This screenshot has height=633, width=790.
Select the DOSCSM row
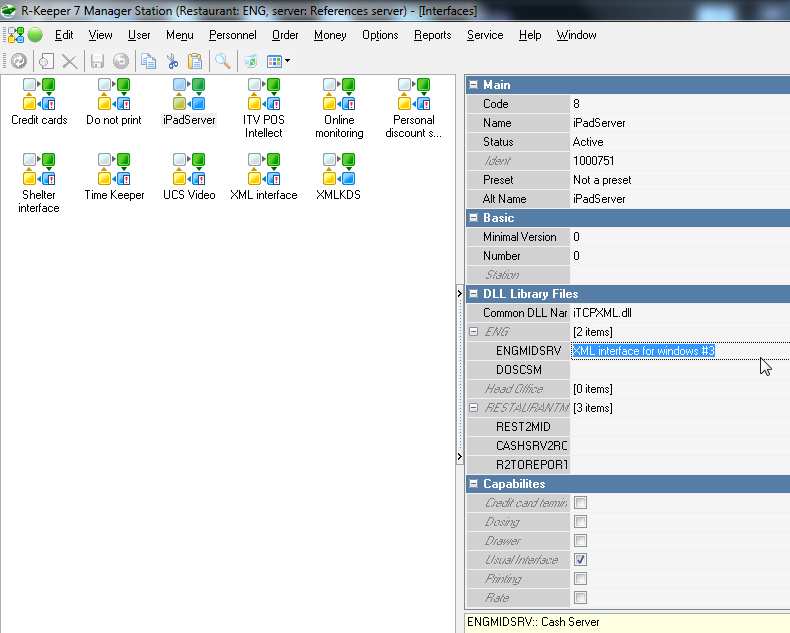(x=628, y=369)
